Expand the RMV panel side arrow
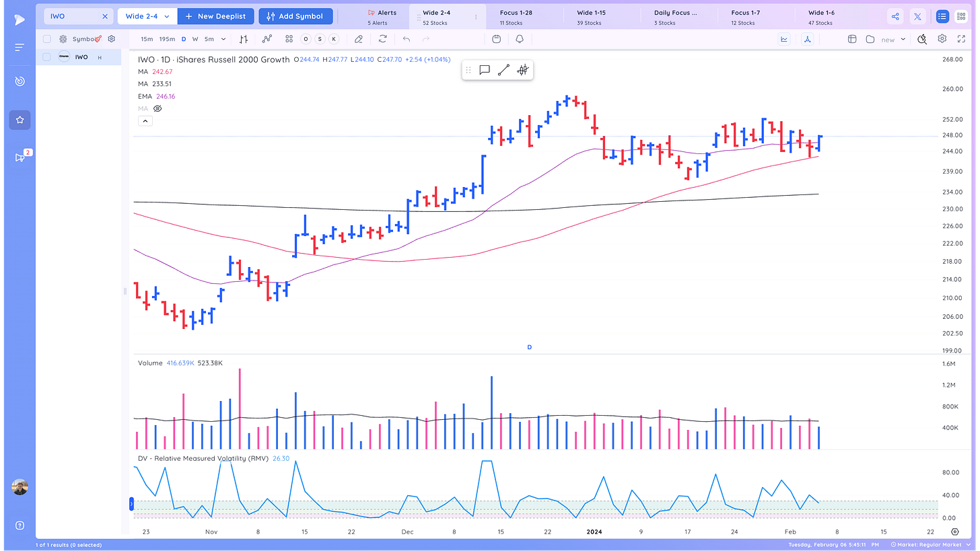Viewport: 980px width, 551px height. coord(132,503)
